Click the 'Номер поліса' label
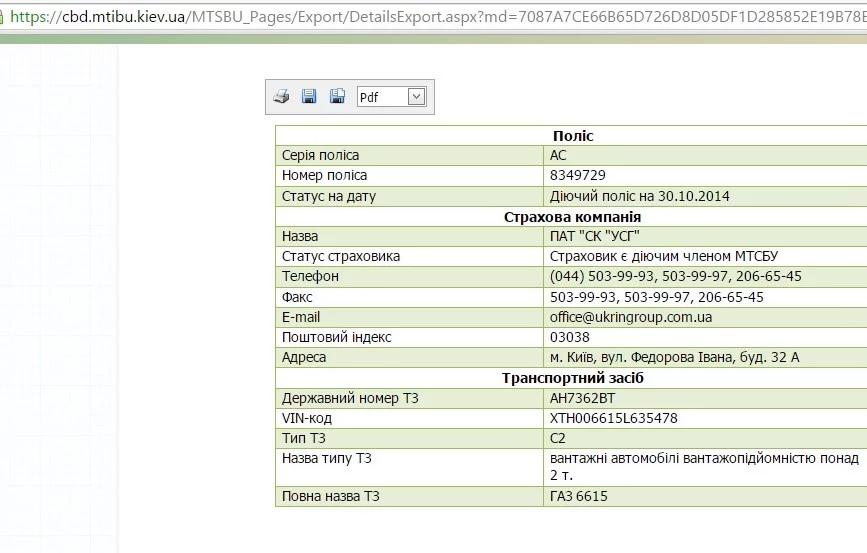The image size is (867, 553). coord(324,175)
